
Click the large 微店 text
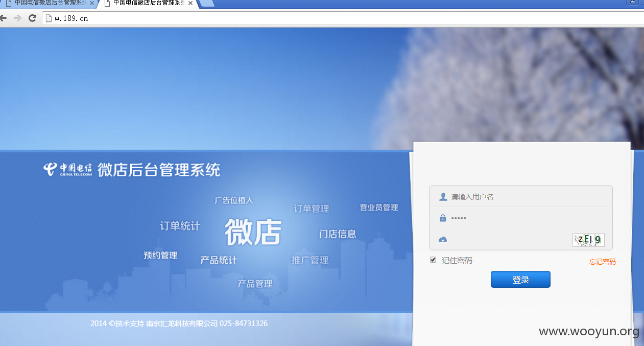point(253,232)
